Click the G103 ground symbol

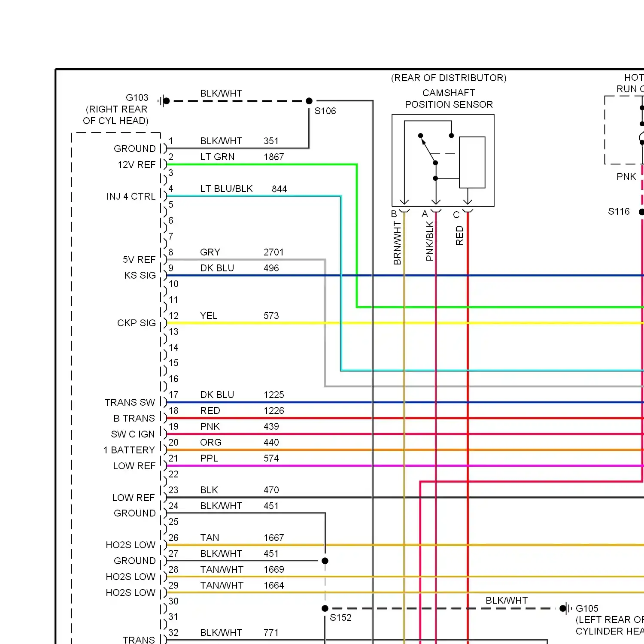pos(164,101)
